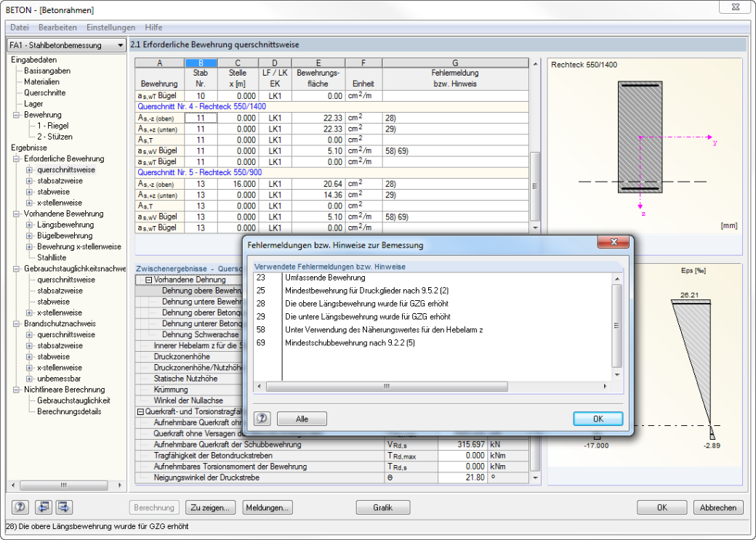
Task: Close the Fehlermeldungen dialog with red X
Action: point(614,241)
